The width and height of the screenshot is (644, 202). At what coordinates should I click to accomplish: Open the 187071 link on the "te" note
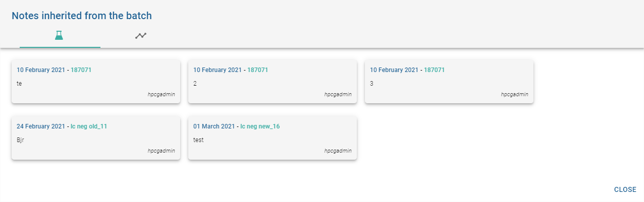[x=81, y=70]
